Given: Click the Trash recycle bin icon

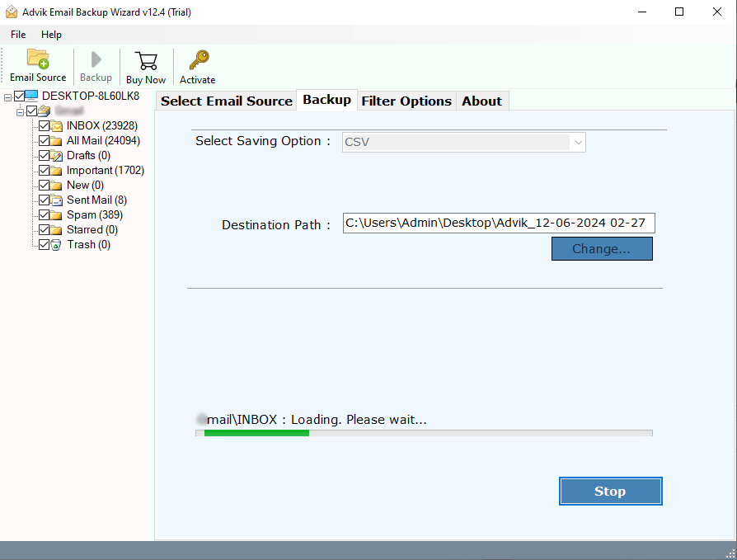Looking at the screenshot, I should 55,245.
